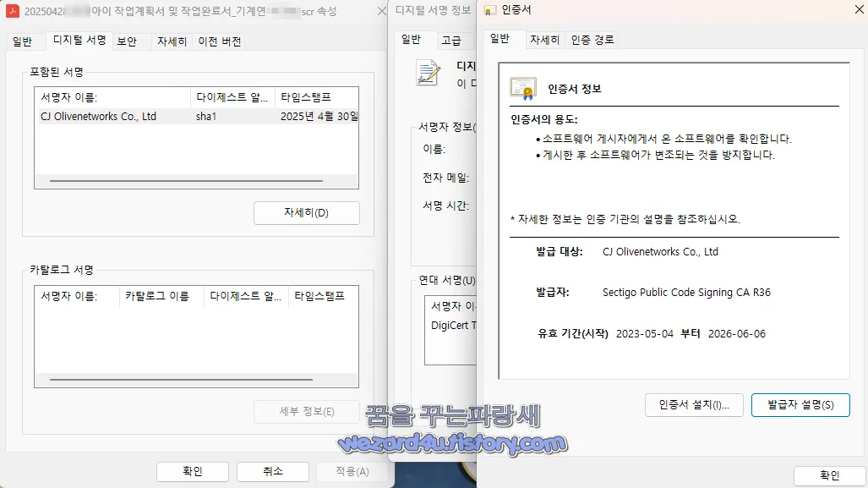Switch to the 이전 버전 tab

(219, 41)
